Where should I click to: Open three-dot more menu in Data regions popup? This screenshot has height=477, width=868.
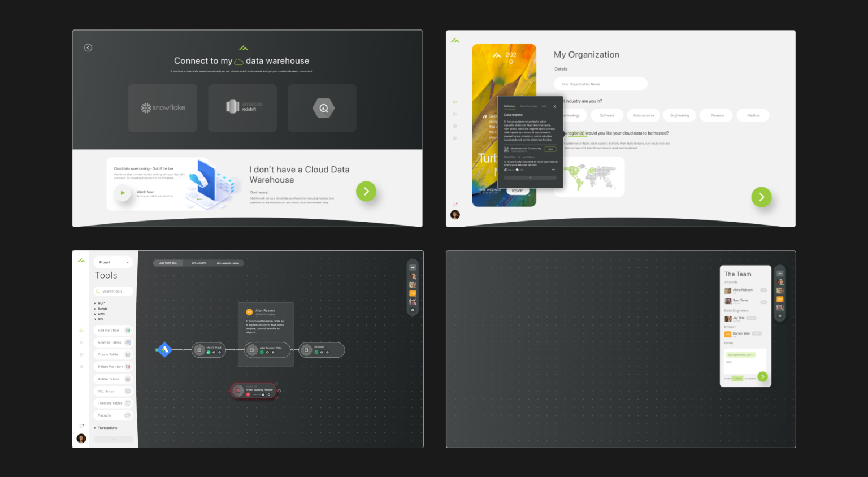click(553, 170)
